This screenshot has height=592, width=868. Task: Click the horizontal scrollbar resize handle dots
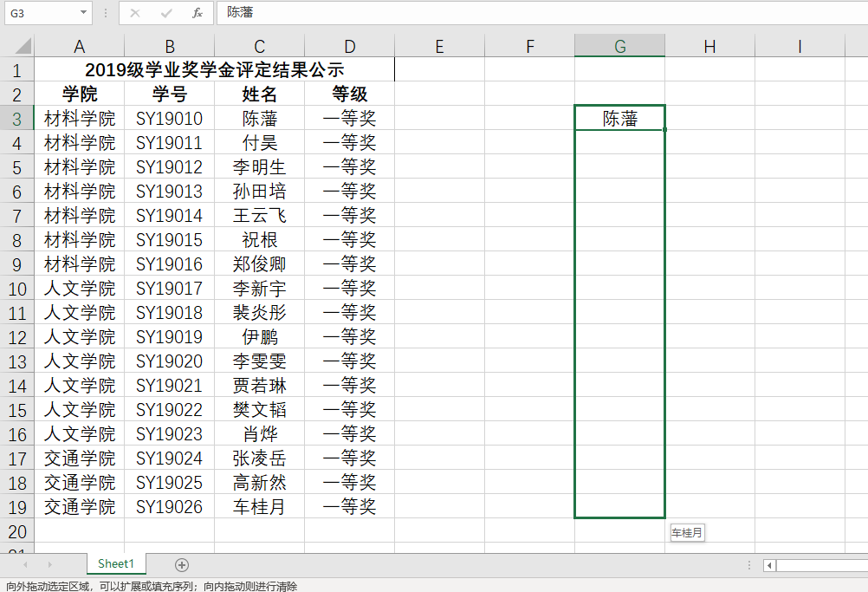[x=749, y=565]
